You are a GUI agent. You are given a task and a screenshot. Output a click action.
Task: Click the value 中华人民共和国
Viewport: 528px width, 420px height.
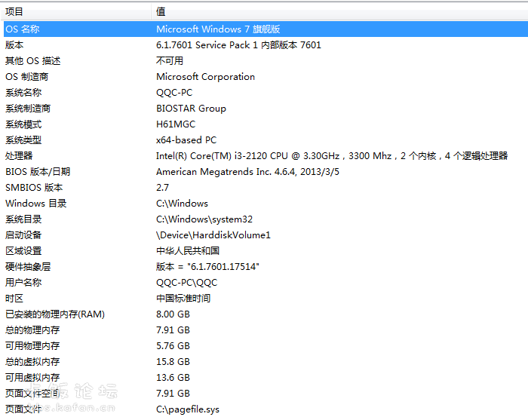188,251
